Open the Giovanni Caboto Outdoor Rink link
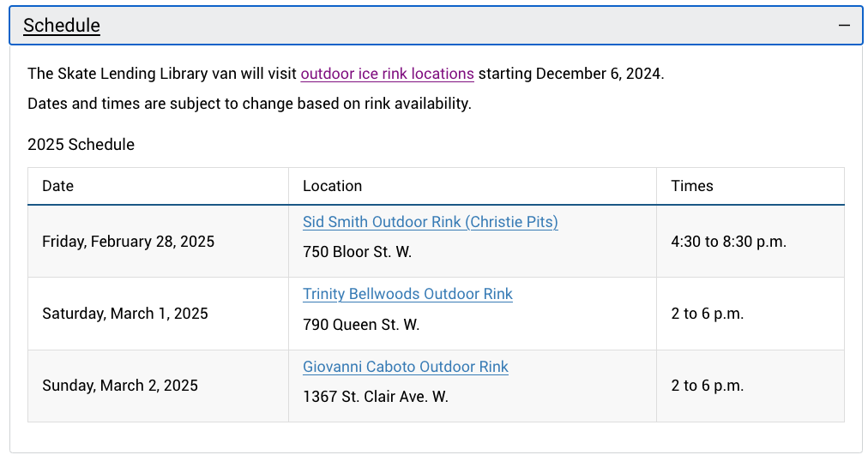Image resolution: width=868 pixels, height=461 pixels. [405, 367]
